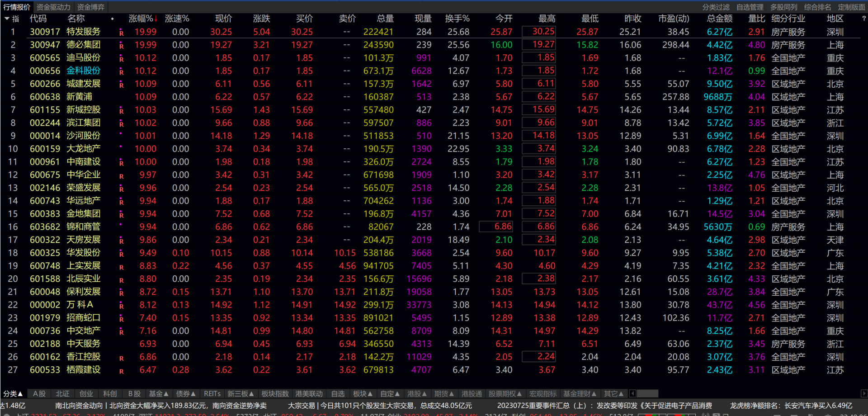Screen dimensions: 868x416
Task: Click the 市盈(动) column header
Action: click(674, 19)
